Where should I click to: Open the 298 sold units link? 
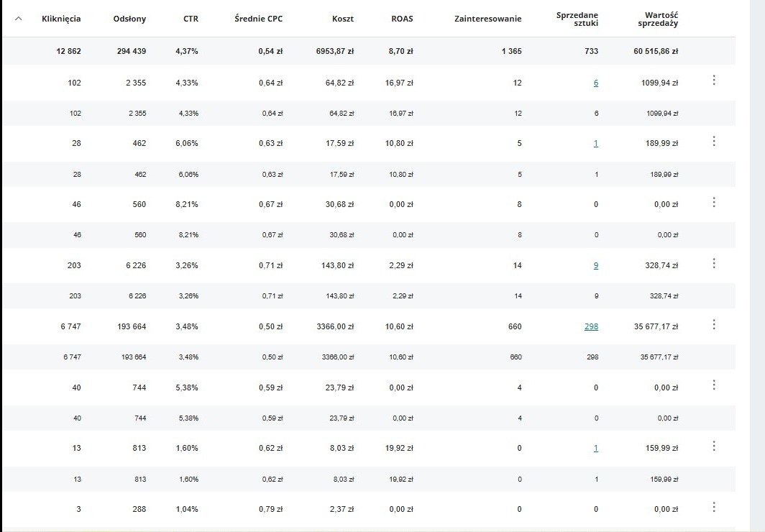tap(591, 326)
